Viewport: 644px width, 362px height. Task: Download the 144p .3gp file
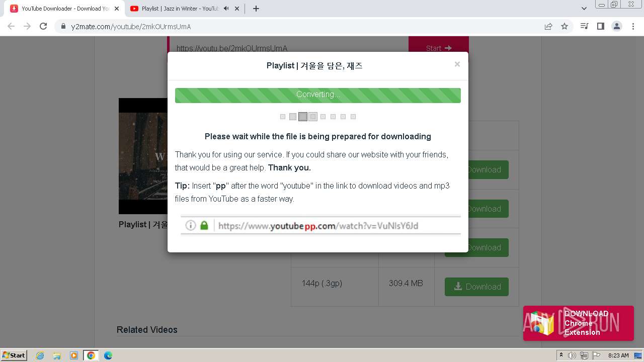click(x=476, y=287)
